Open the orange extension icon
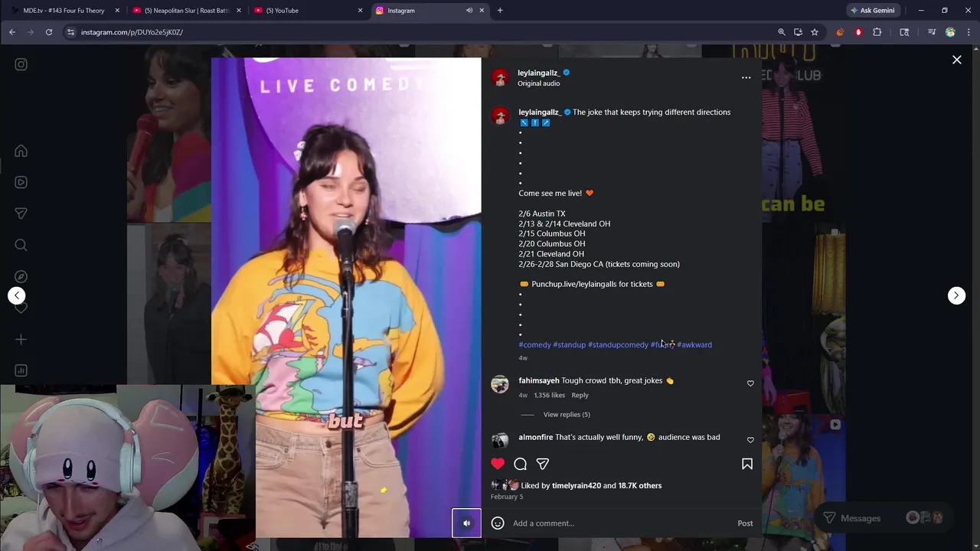980x551 pixels. click(x=840, y=32)
